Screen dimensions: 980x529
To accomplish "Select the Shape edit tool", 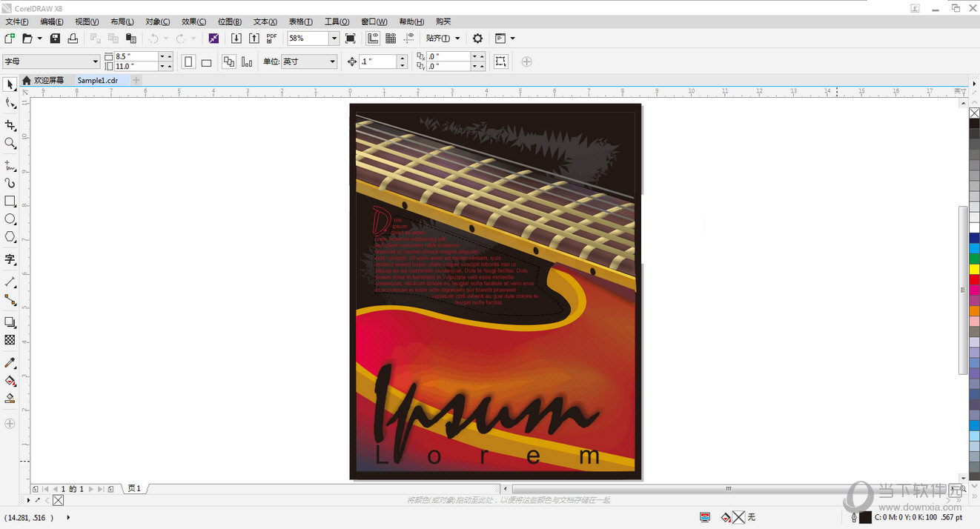I will [10, 104].
